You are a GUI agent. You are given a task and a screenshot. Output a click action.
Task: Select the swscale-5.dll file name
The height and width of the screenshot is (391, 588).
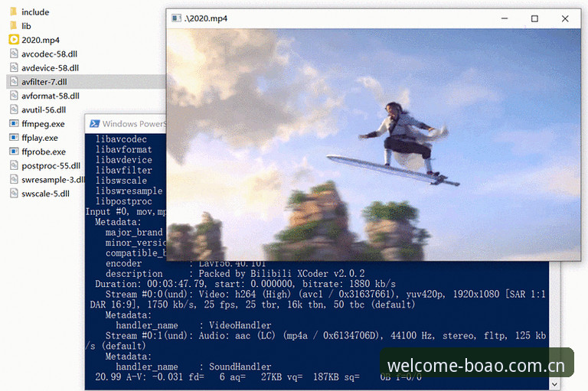[x=45, y=194]
